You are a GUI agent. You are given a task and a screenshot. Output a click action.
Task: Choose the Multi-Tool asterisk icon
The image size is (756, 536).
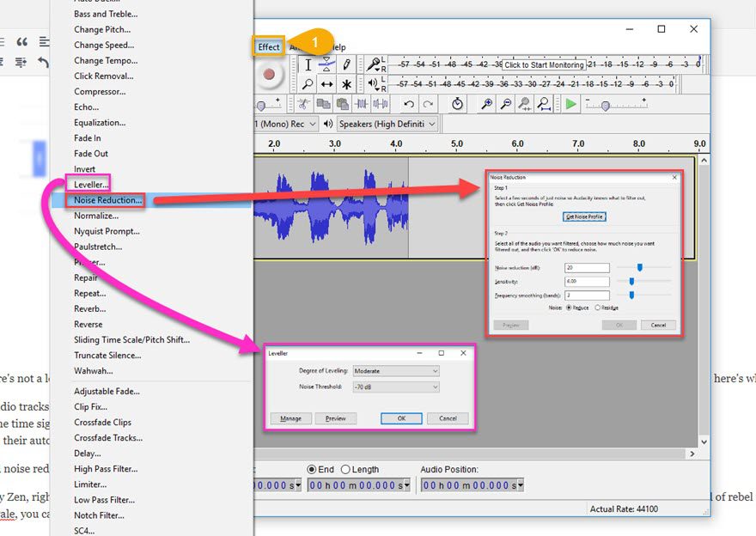346,84
